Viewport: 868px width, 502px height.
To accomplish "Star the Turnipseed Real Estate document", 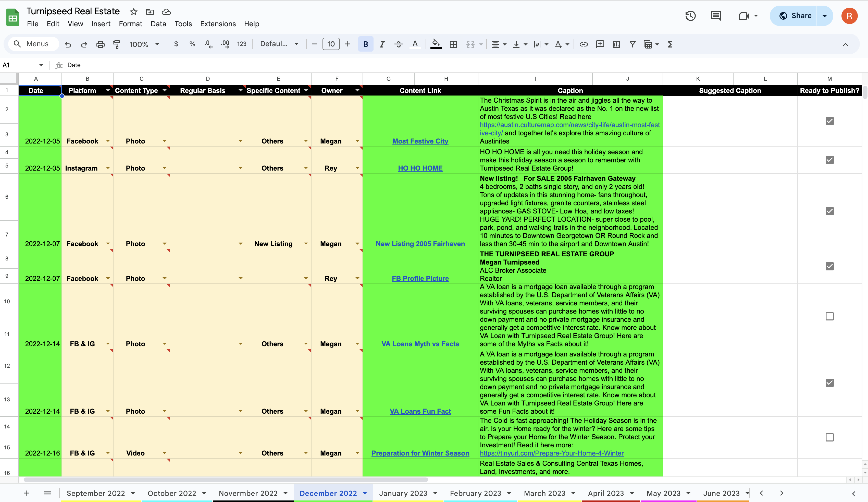I will click(134, 12).
